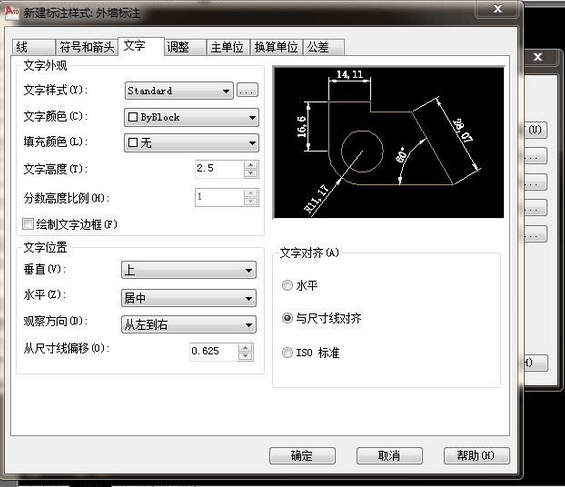Click the dimension preview image
This screenshot has width=565, height=487.
[389, 143]
